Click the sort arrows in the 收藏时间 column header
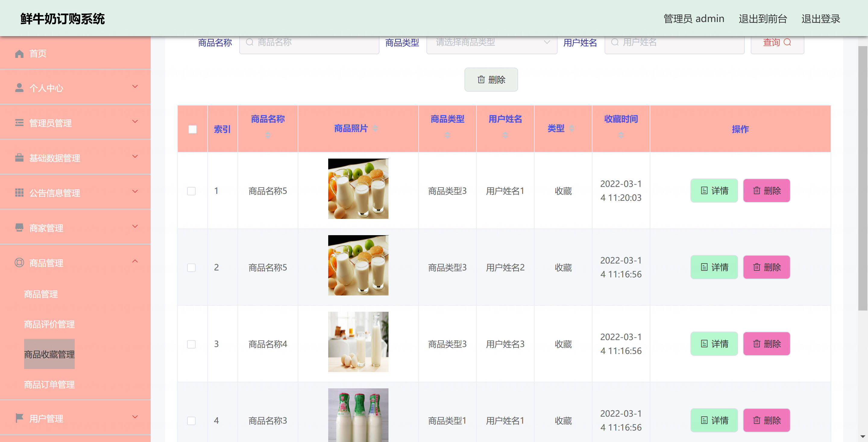 (621, 135)
